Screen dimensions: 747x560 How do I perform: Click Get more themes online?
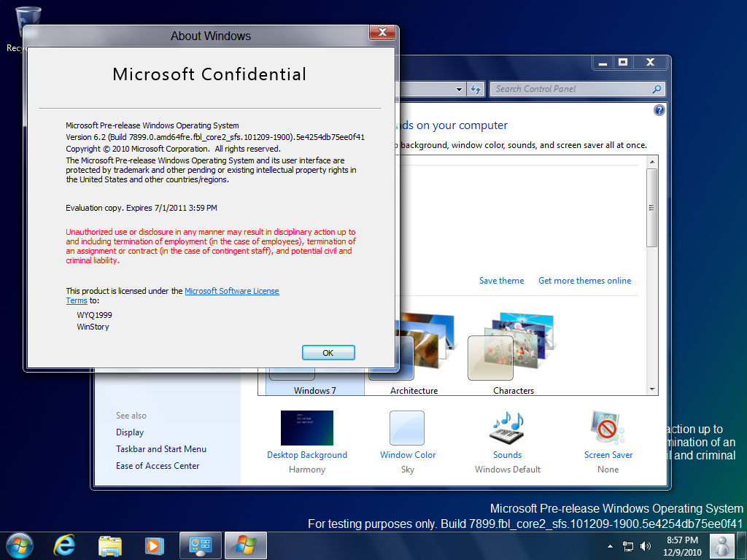(584, 281)
